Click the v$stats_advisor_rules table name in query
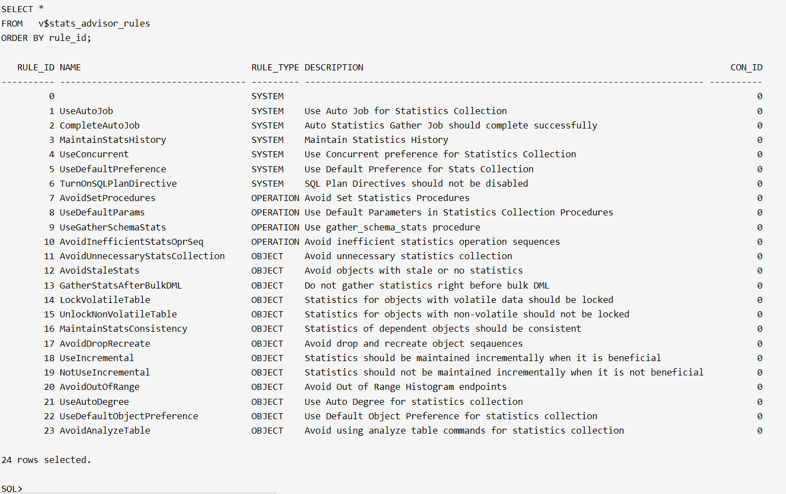The image size is (786, 494). pos(95,23)
